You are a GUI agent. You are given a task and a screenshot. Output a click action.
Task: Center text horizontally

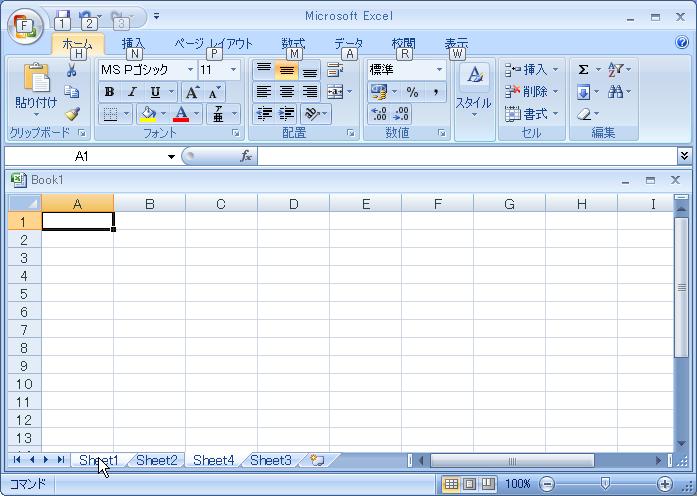[287, 92]
